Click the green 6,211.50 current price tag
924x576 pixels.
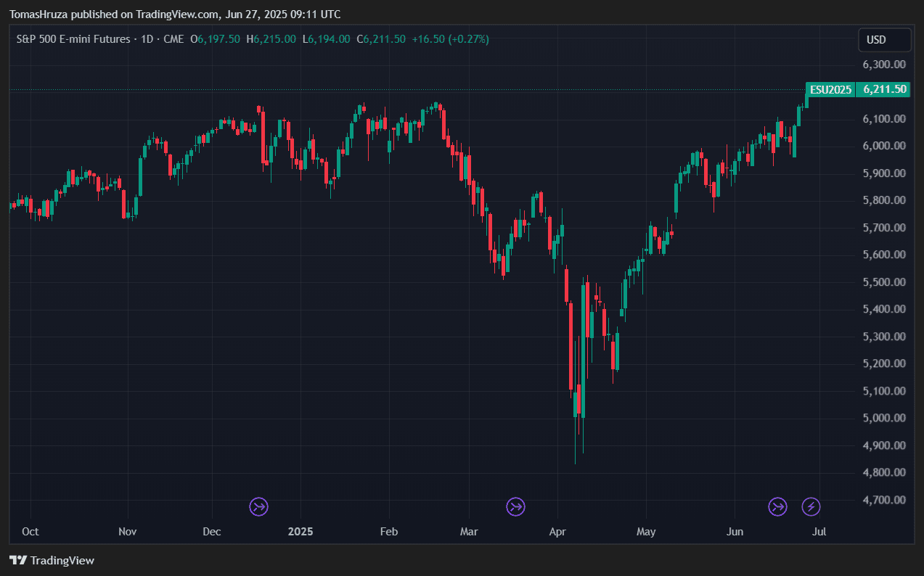coord(883,90)
